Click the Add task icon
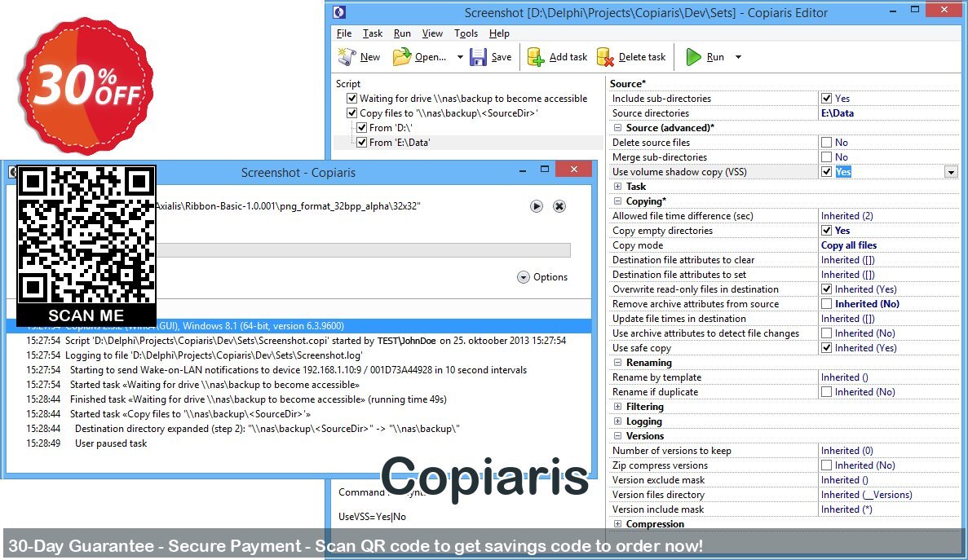The image size is (968, 560). pos(535,57)
